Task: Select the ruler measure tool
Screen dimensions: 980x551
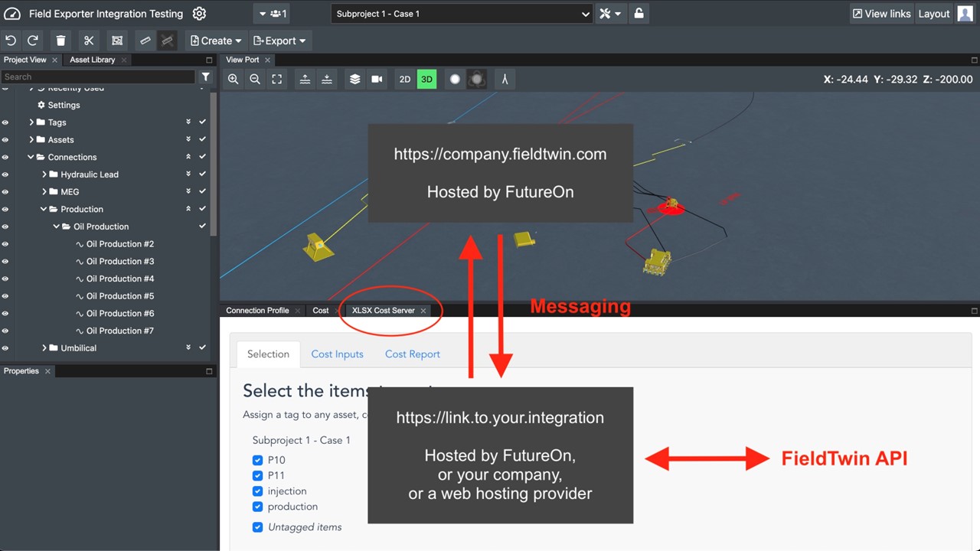Action: coord(145,41)
